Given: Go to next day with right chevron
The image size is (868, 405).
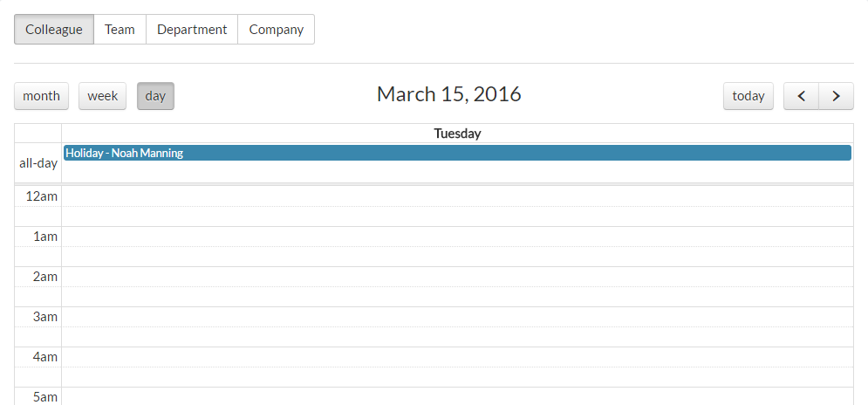Looking at the screenshot, I should click(836, 96).
